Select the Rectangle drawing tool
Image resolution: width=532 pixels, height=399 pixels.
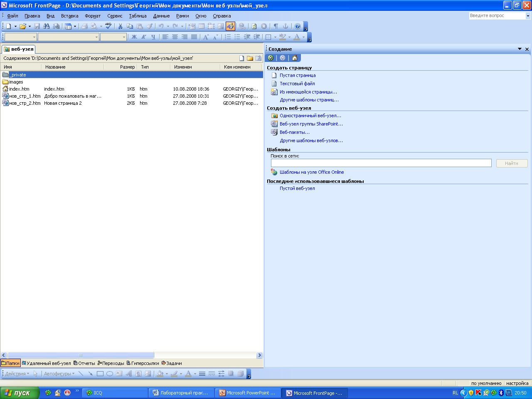click(x=100, y=374)
